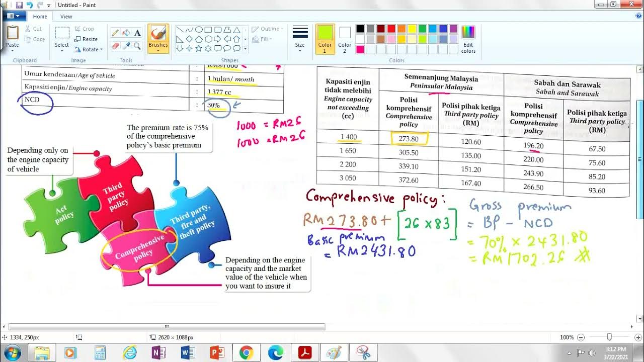
Task: Open the Brushes dropdown arrow
Action: point(158,50)
